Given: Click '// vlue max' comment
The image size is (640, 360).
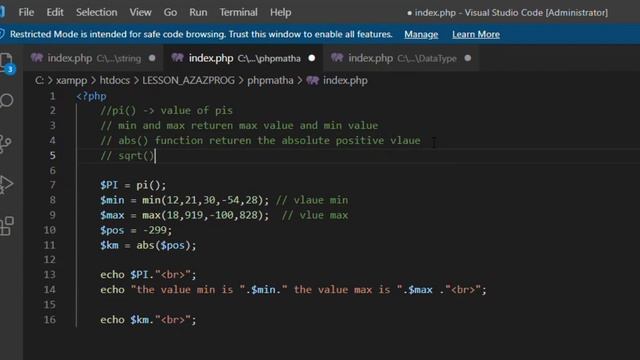Looking at the screenshot, I should (315, 215).
